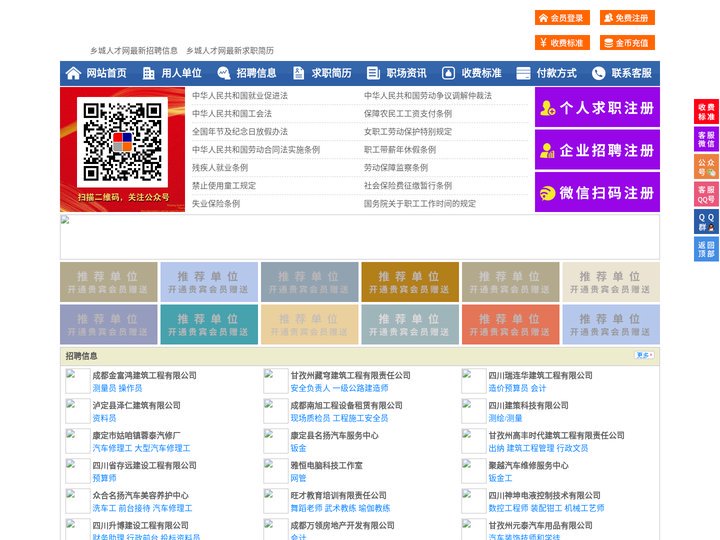
Task: Click the pink 客服QQ号 side button
Action: [706, 194]
